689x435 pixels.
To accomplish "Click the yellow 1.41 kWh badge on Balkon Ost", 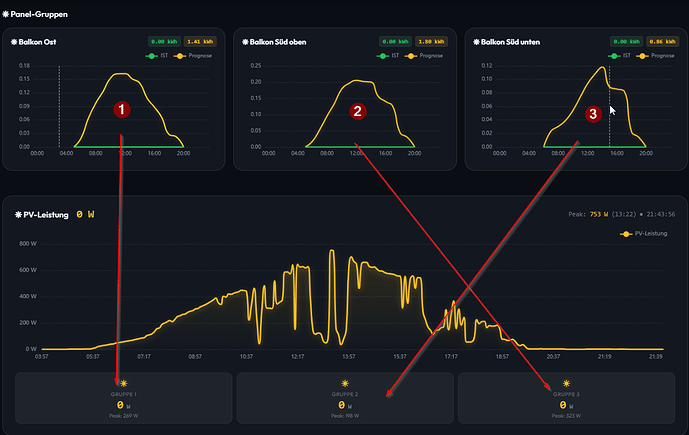I will click(x=200, y=42).
